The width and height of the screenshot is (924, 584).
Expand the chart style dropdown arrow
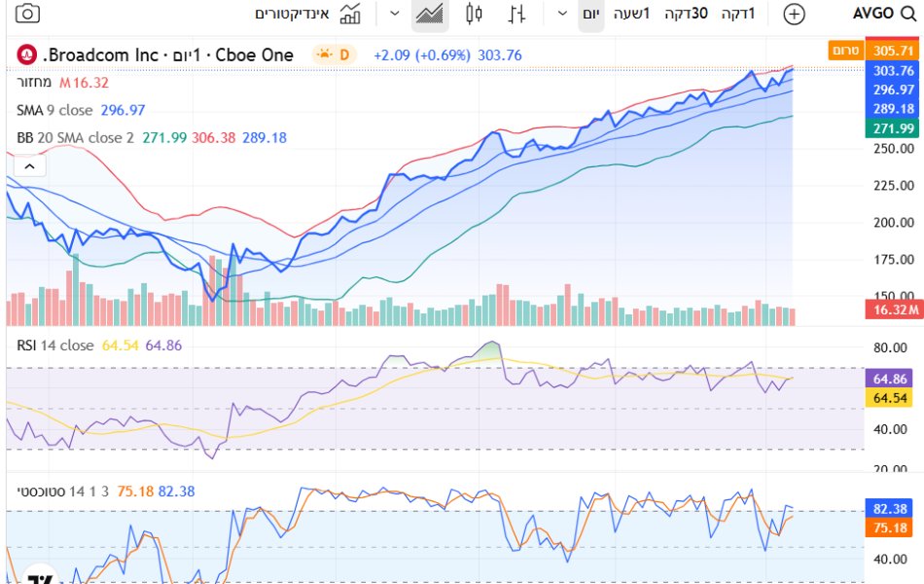coord(394,14)
